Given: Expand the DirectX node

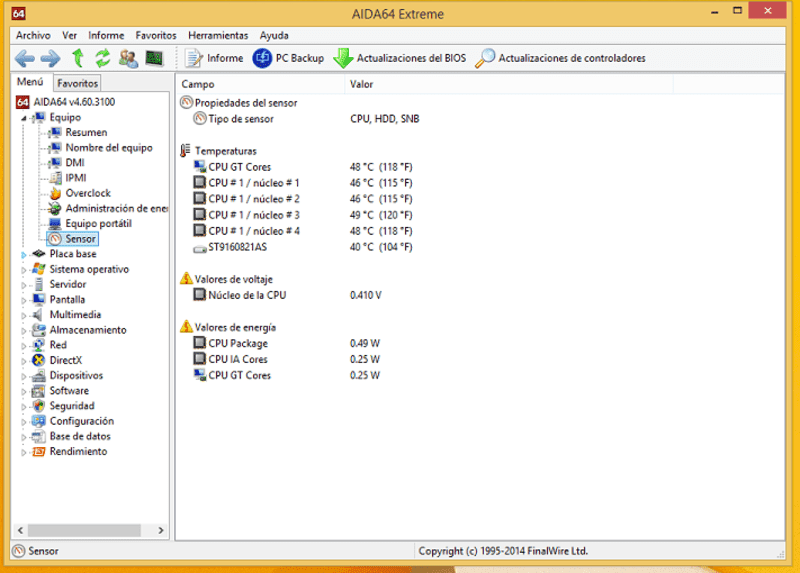Looking at the screenshot, I should point(23,361).
